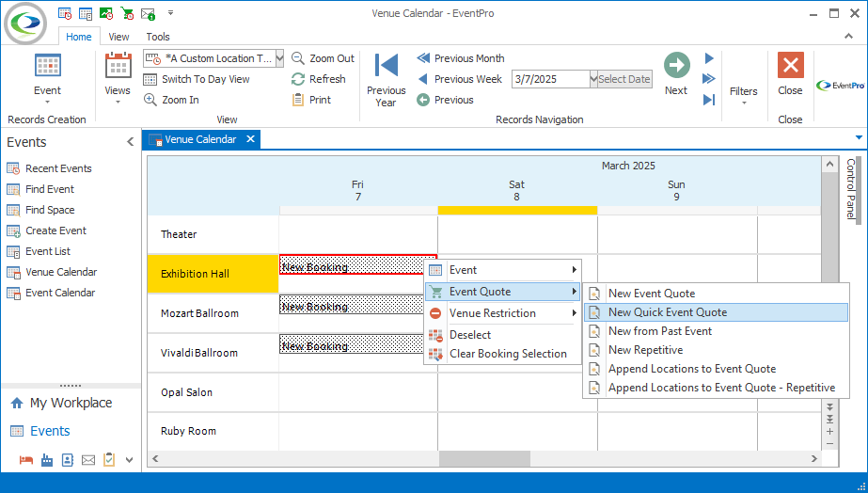Image resolution: width=868 pixels, height=493 pixels.
Task: Collapse the Events navigation panel
Action: point(130,142)
